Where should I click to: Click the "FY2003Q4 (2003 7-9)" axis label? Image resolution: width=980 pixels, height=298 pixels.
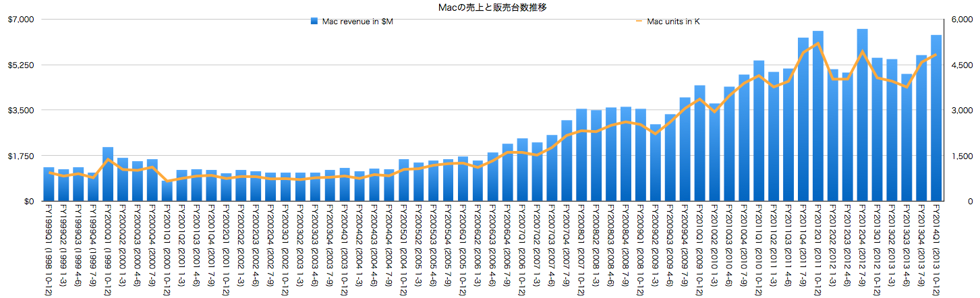coord(330,244)
